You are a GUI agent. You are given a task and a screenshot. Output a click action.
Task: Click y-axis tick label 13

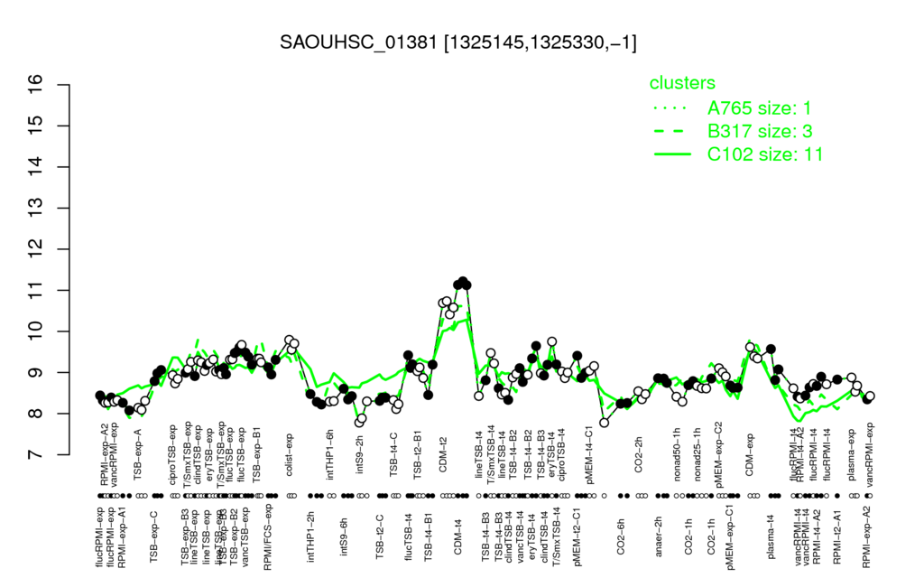(x=36, y=208)
